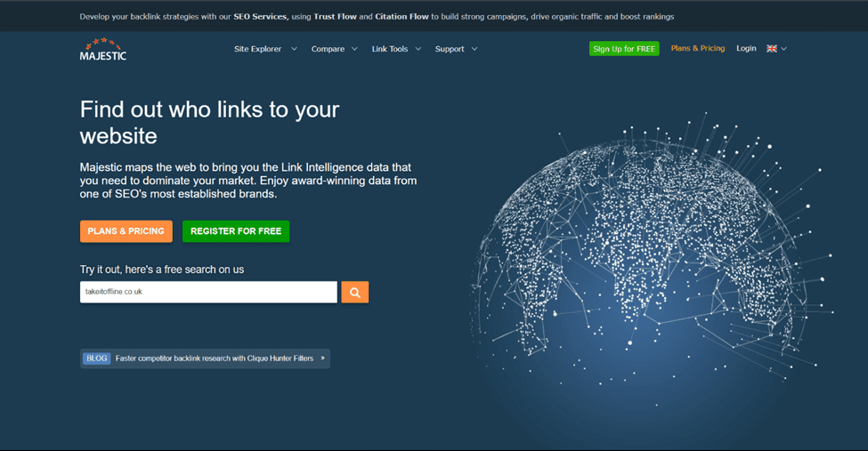Viewport: 868px width, 451px height.
Task: Open the Site Explorer menu
Action: 257,49
